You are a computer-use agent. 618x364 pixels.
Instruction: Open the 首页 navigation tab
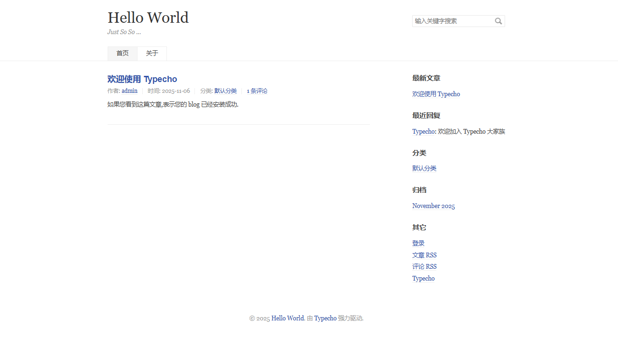click(122, 54)
